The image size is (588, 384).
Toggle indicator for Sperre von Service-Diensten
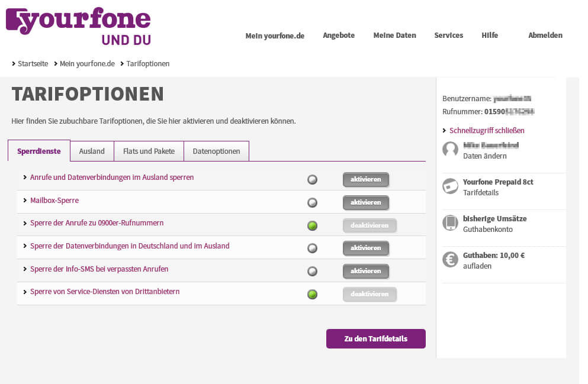pos(312,293)
